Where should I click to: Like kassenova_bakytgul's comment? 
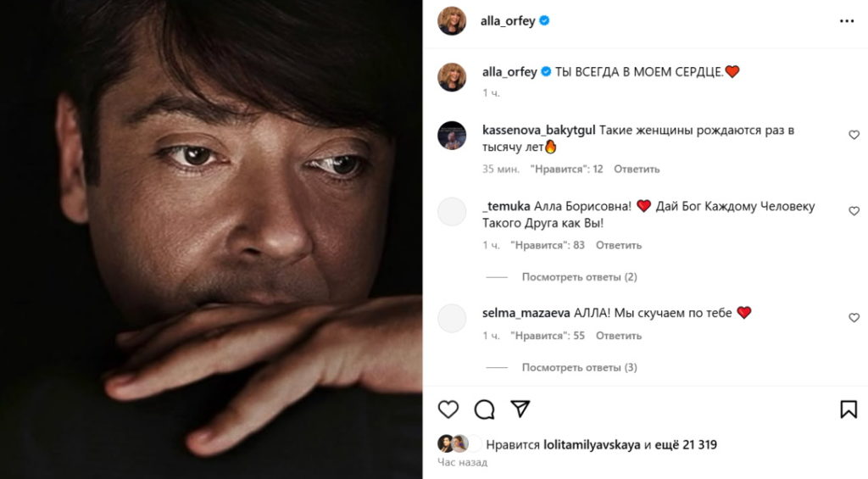coord(854,135)
